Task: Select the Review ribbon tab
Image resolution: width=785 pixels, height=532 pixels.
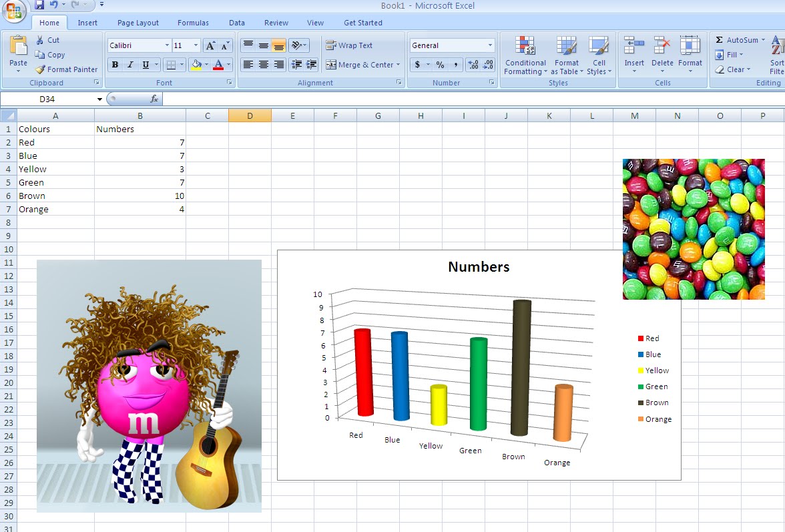Action: [x=276, y=23]
